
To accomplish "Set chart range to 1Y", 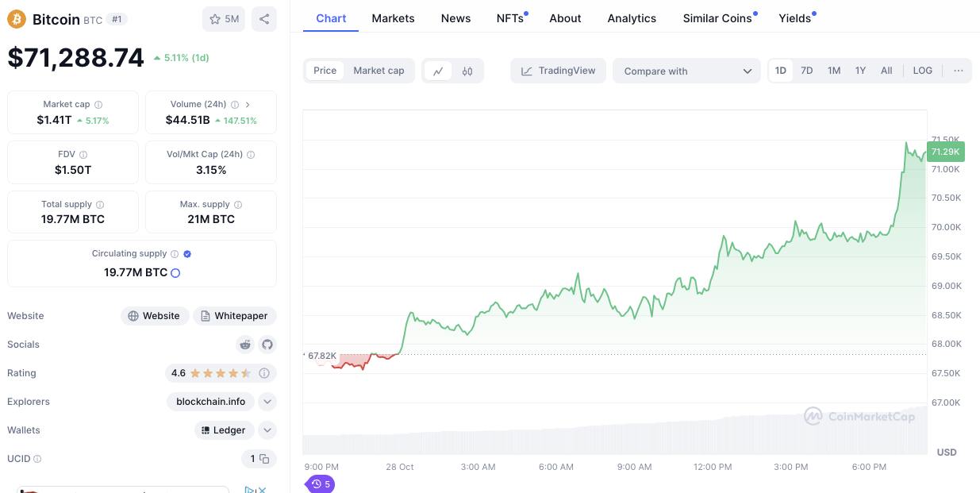I will 860,71.
